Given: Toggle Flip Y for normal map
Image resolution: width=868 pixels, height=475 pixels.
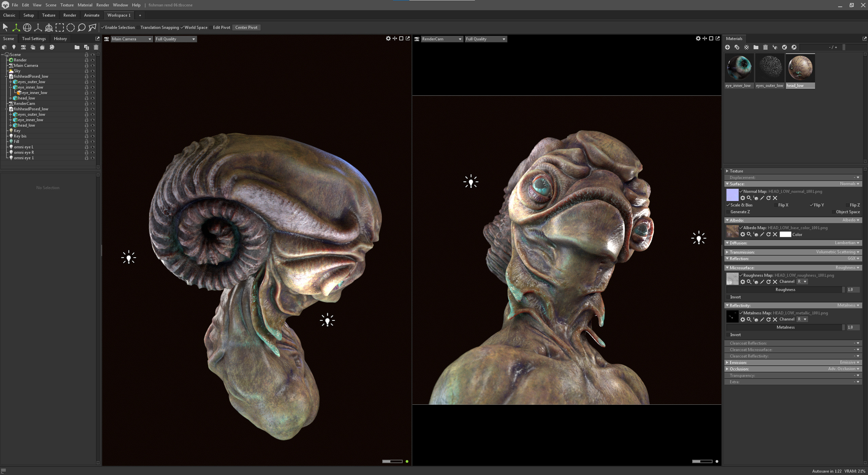Looking at the screenshot, I should click(x=811, y=205).
